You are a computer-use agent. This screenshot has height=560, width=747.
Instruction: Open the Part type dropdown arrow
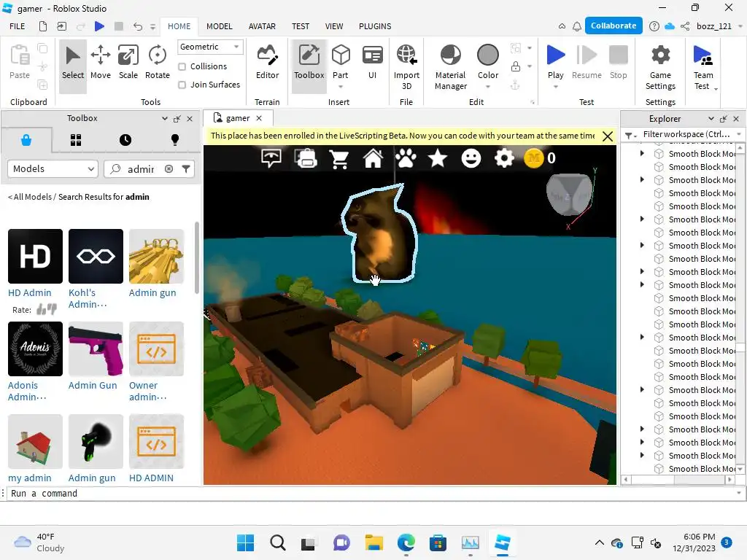(341, 87)
